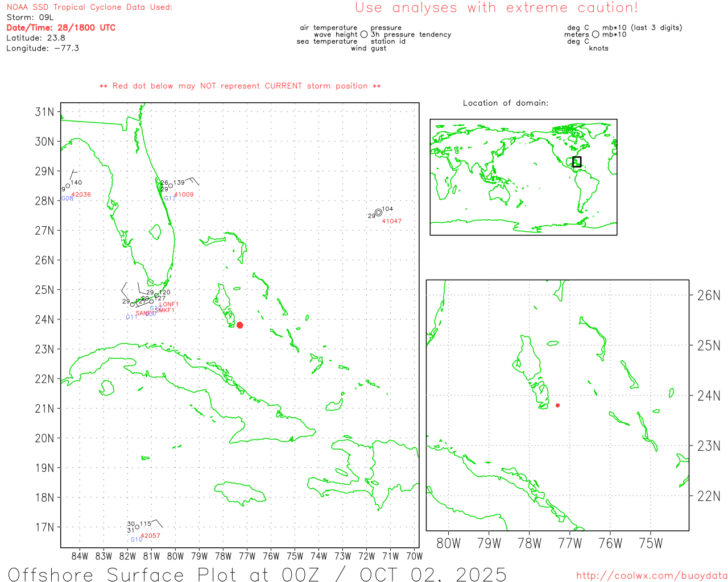
Task: Click the 84W longitude label
Action: tap(80, 556)
